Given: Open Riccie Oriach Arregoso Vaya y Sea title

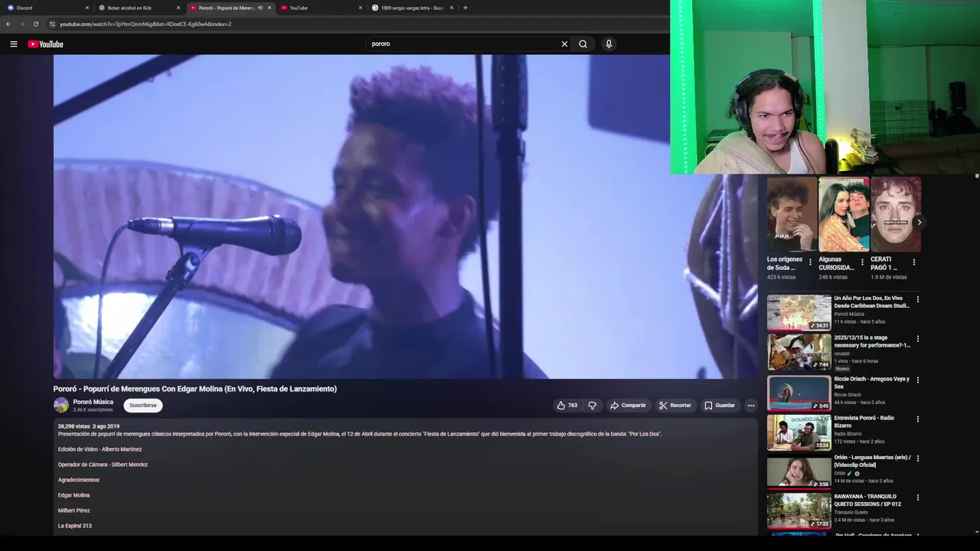Looking at the screenshot, I should [871, 383].
